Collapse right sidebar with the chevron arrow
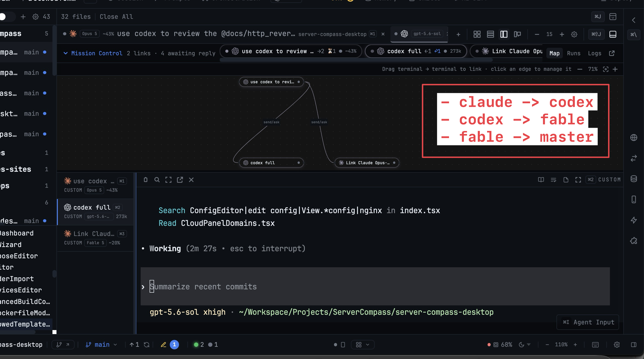 633,20
